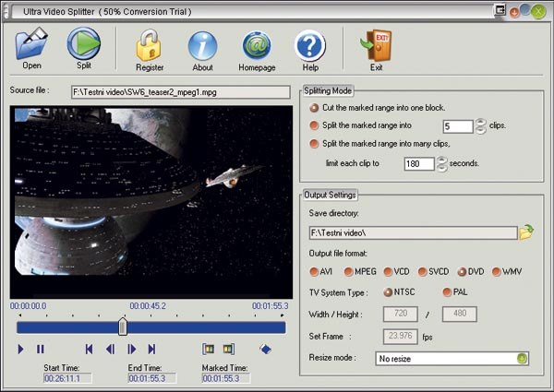Screen dimensions: 554x392
Task: Click the timeline slider thumb
Action: tap(123, 327)
